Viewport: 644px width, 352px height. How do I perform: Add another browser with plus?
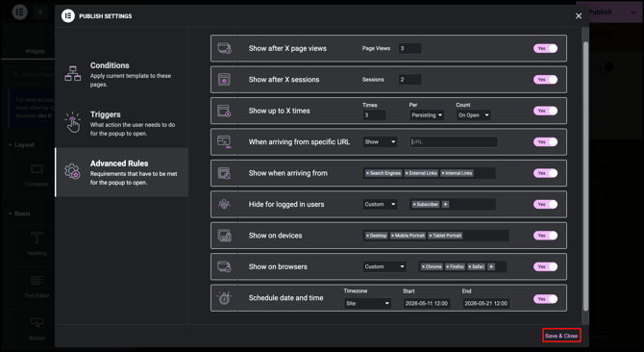click(491, 266)
